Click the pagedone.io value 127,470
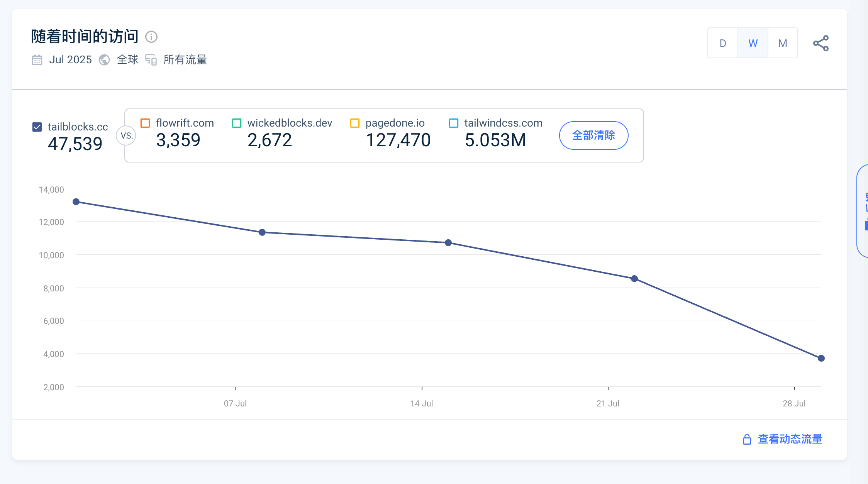 (398, 140)
